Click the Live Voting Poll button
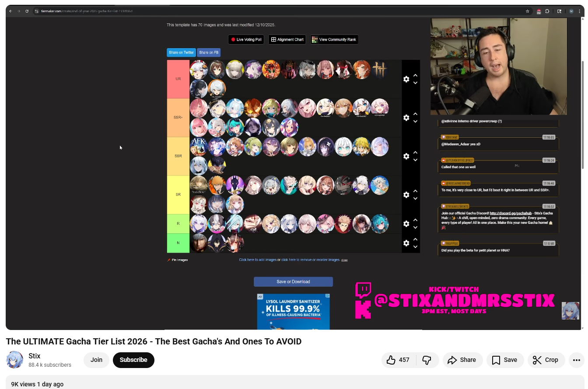Screen dimensions: 588x389 (246, 40)
